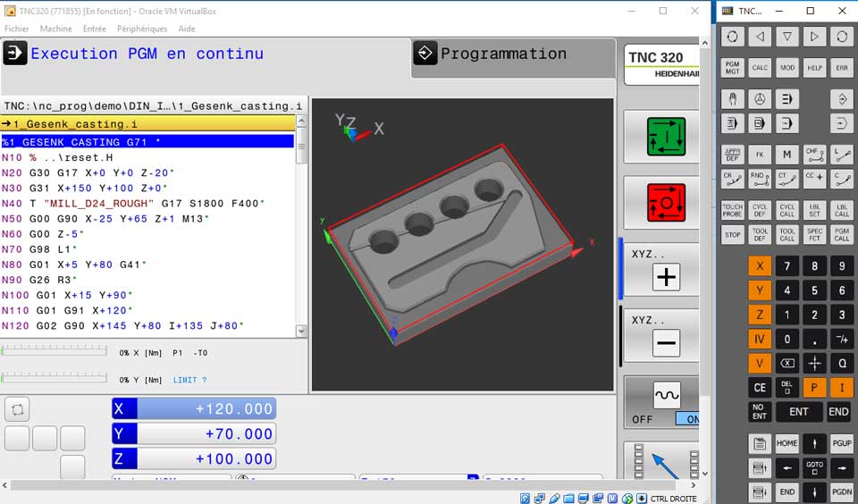Viewport: 858px width, 504px height.
Task: Click the outlined right triangle key
Action: coord(814,37)
